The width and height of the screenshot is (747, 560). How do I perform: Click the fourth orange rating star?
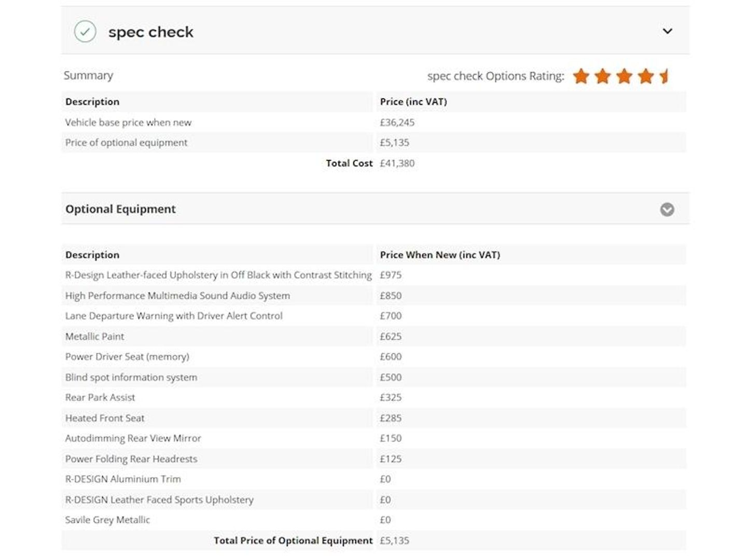[x=646, y=76]
